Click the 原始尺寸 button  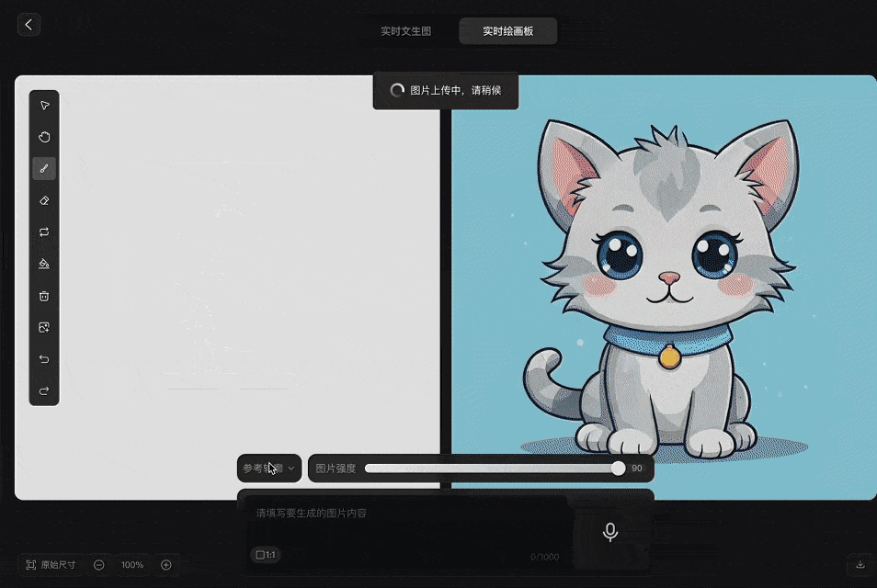coord(51,564)
